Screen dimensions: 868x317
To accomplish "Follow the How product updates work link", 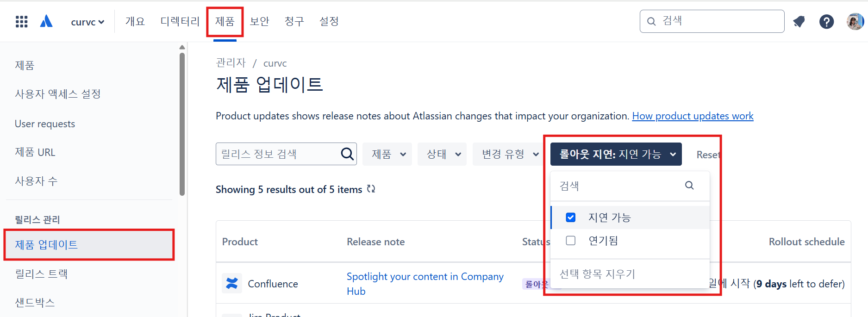I will (693, 116).
